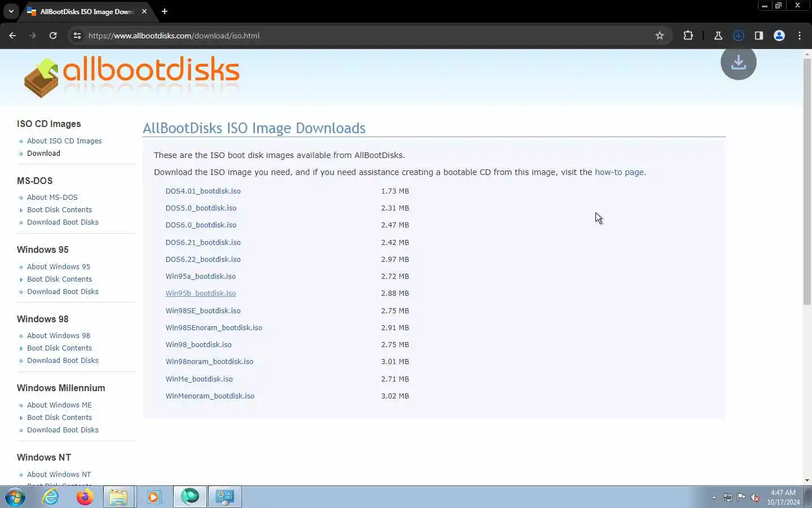Open Chrome three-dot menu

tap(800, 36)
